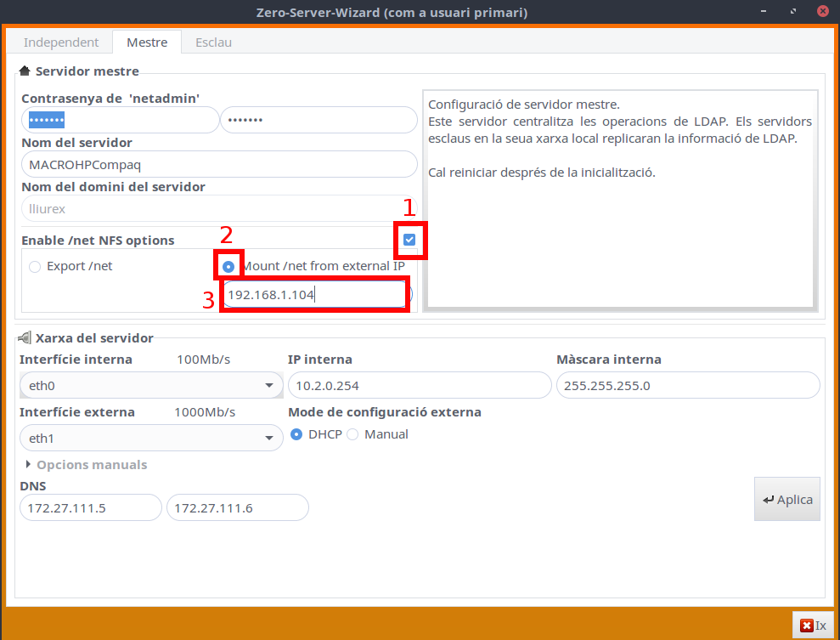The height and width of the screenshot is (640, 840).
Task: Select Manual external configuration mode
Action: click(352, 434)
